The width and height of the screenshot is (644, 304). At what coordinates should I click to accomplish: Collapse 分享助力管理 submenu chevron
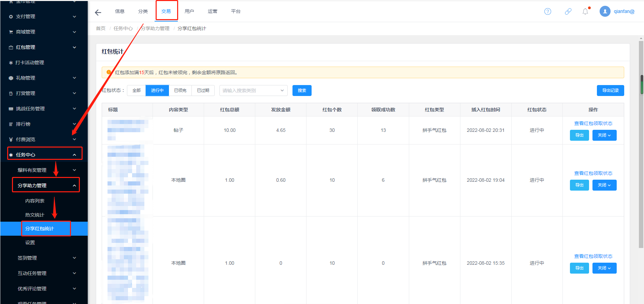pyautogui.click(x=74, y=186)
